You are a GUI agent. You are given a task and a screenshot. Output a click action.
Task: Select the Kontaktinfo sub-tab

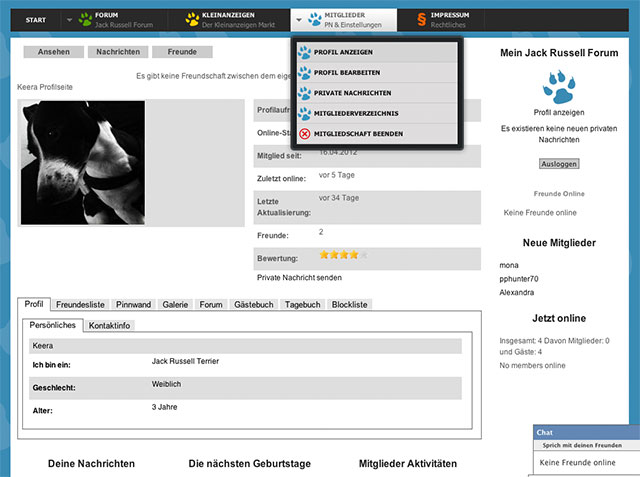coord(109,325)
